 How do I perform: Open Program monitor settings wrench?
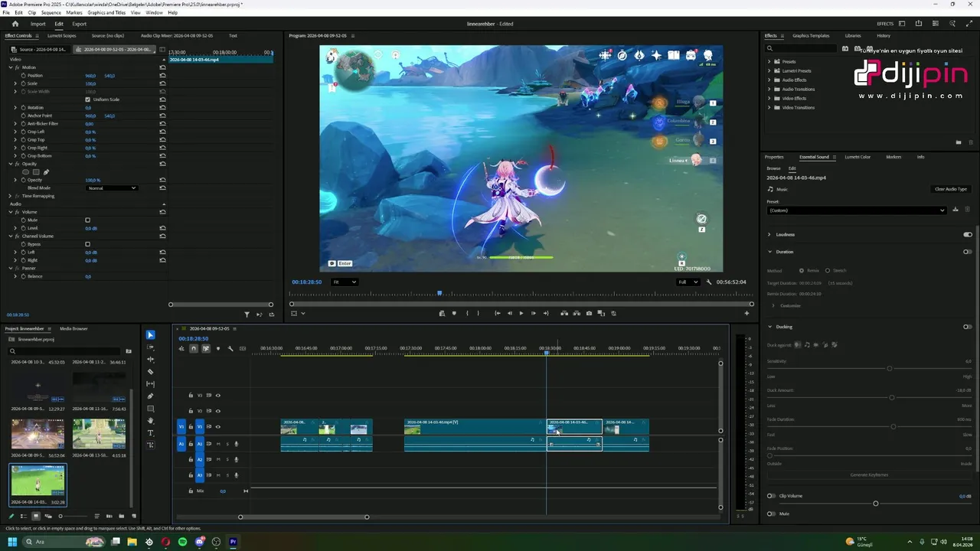coord(709,282)
